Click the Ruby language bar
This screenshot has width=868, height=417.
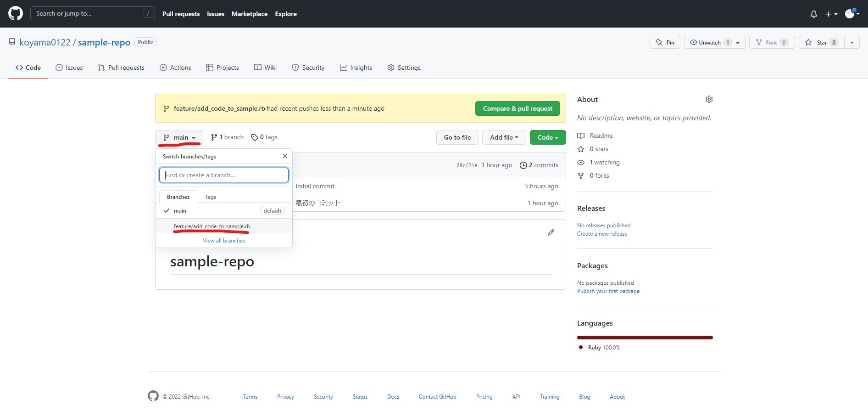pos(645,338)
